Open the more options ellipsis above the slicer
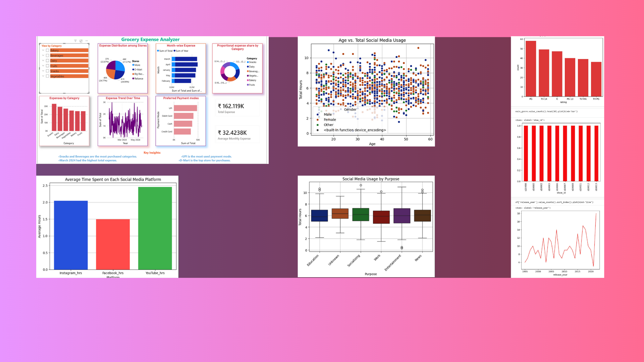644x362 pixels. pyautogui.click(x=87, y=41)
